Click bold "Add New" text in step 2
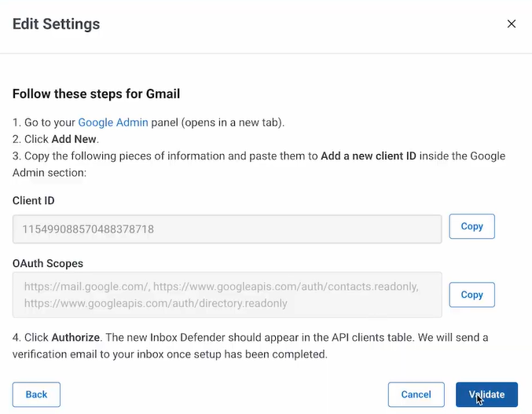This screenshot has width=532, height=414. 75,139
